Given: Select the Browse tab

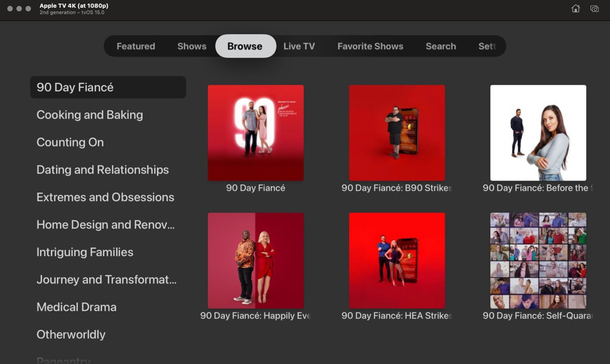Looking at the screenshot, I should click(245, 46).
